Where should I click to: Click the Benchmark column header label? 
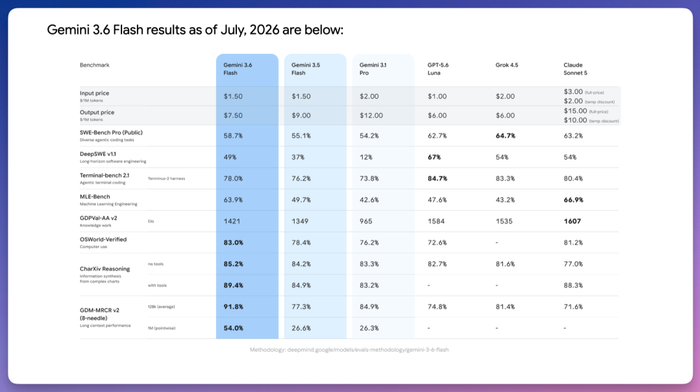[94, 65]
